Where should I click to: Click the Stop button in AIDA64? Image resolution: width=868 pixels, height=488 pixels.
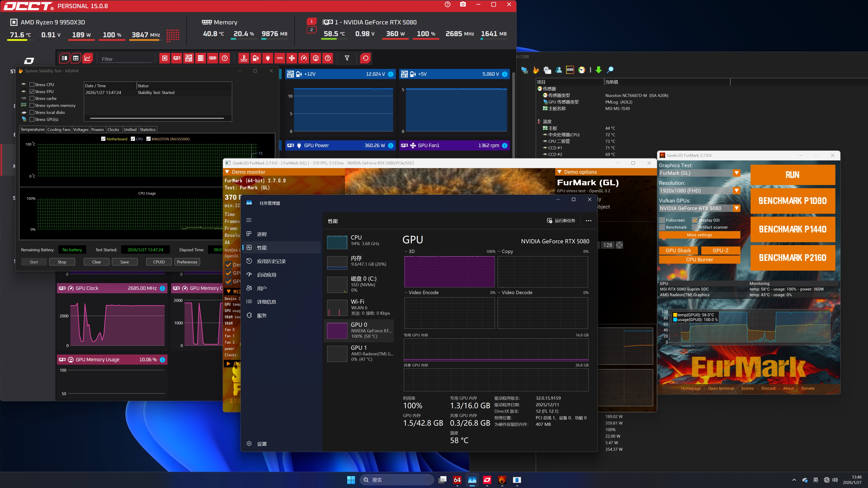point(62,262)
